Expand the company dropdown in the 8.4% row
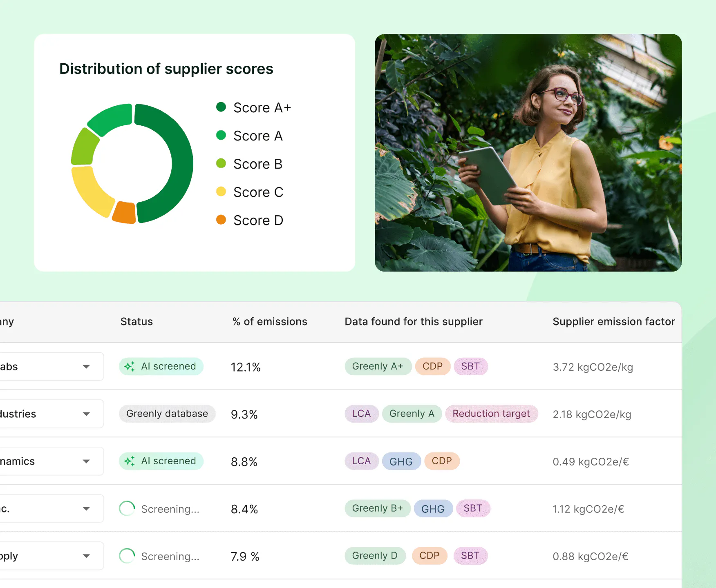This screenshot has height=588, width=716. click(51, 508)
